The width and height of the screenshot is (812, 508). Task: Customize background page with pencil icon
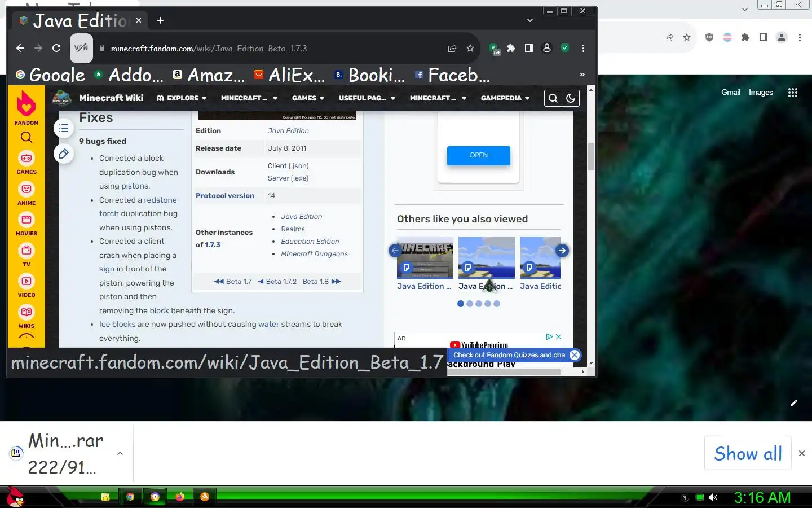click(794, 403)
